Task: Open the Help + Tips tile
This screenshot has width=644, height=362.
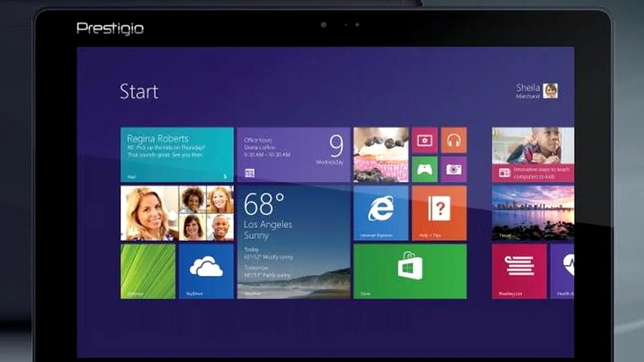Action: [x=439, y=213]
